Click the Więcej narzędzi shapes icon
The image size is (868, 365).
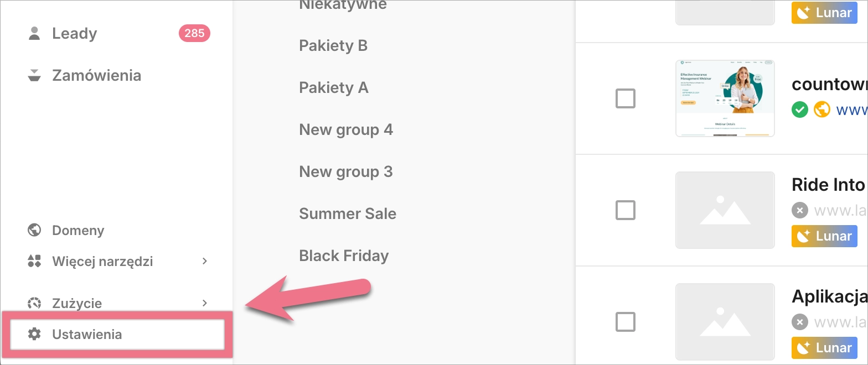(34, 261)
